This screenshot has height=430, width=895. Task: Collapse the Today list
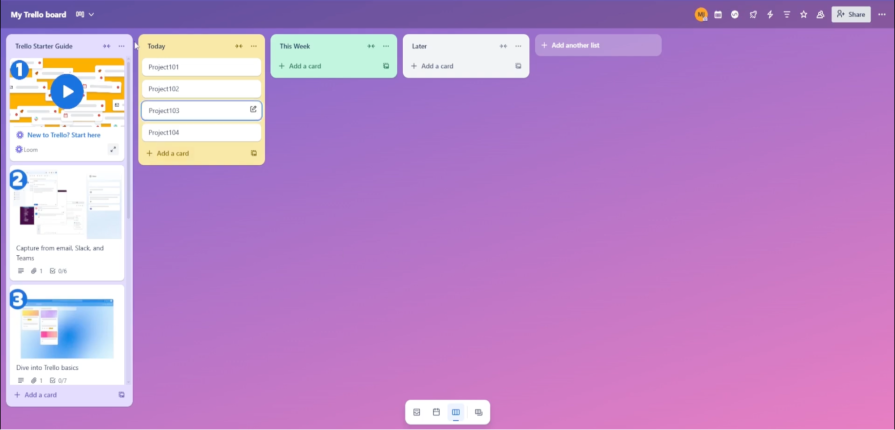click(x=239, y=46)
